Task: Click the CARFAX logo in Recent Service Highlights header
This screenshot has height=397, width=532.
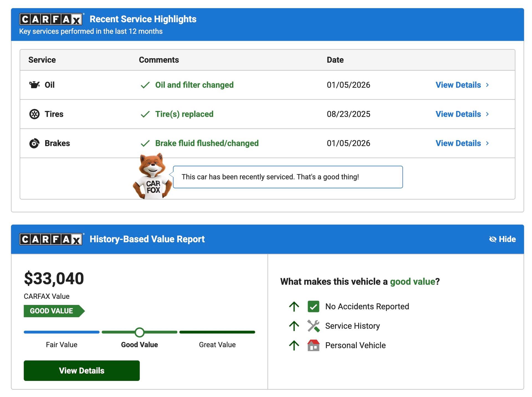Action: pos(51,19)
